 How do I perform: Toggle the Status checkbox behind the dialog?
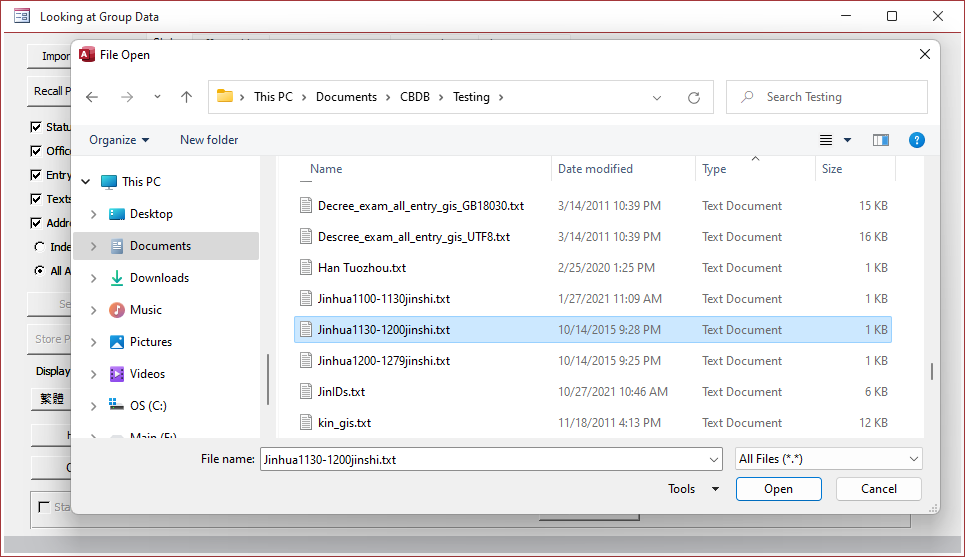coord(36,127)
